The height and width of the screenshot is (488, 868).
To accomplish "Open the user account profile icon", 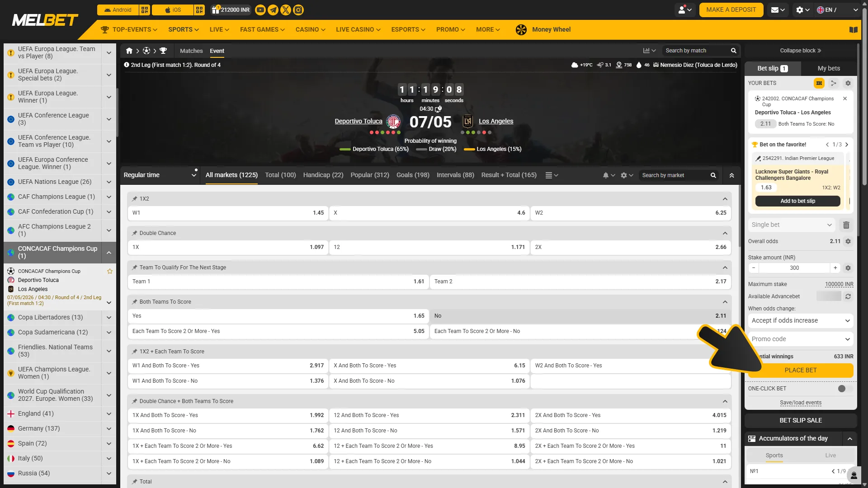I will pyautogui.click(x=685, y=10).
